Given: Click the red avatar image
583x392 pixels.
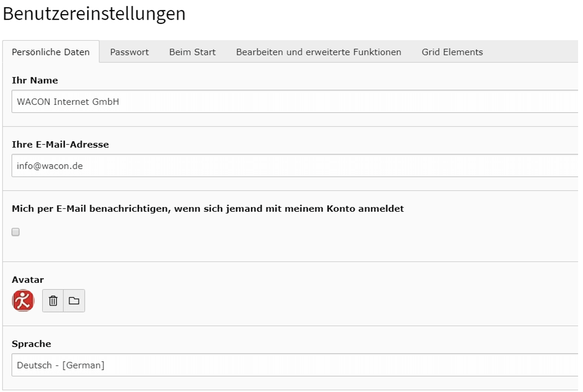Looking at the screenshot, I should coord(23,301).
